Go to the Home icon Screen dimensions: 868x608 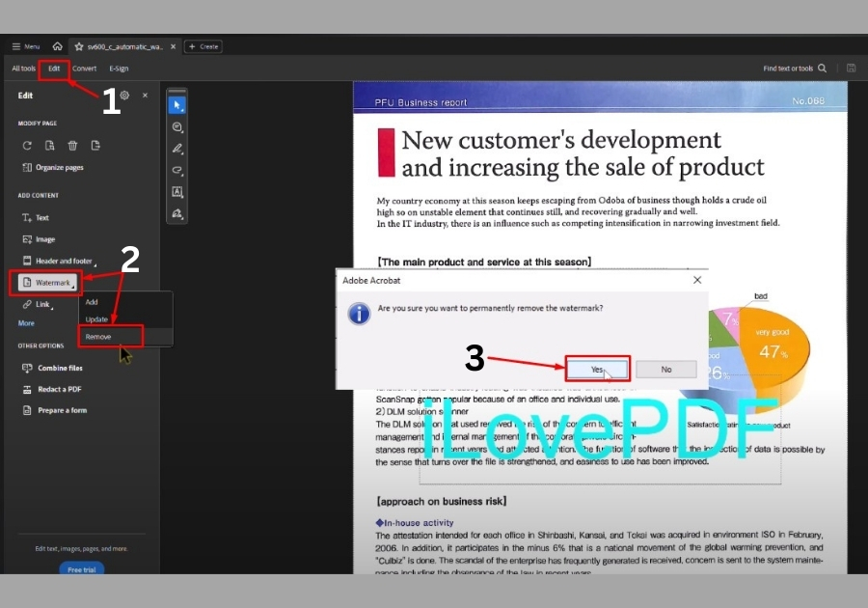(58, 46)
